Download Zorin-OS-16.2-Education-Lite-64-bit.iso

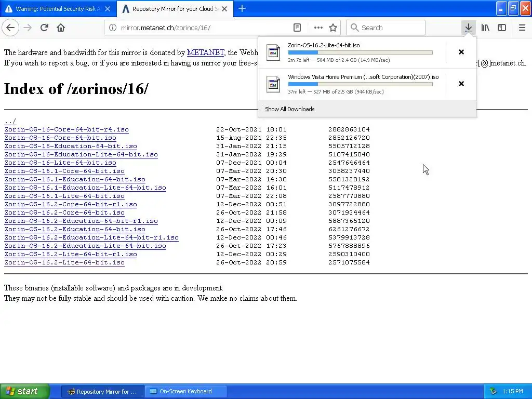click(x=85, y=246)
